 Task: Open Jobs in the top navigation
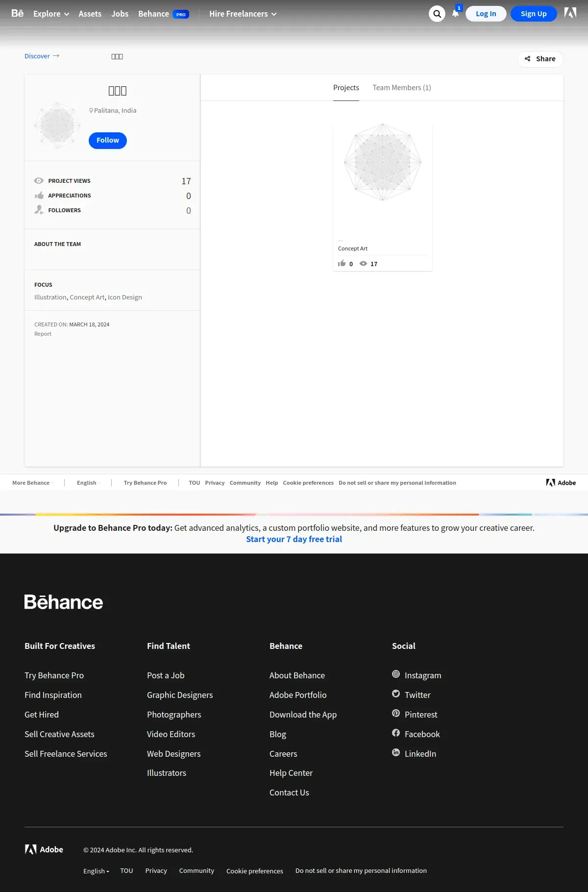tap(120, 14)
